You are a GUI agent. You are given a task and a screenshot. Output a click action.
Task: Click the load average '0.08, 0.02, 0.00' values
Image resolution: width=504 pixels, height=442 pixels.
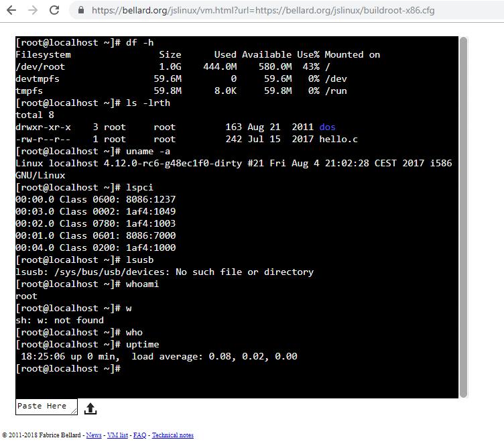253,356
